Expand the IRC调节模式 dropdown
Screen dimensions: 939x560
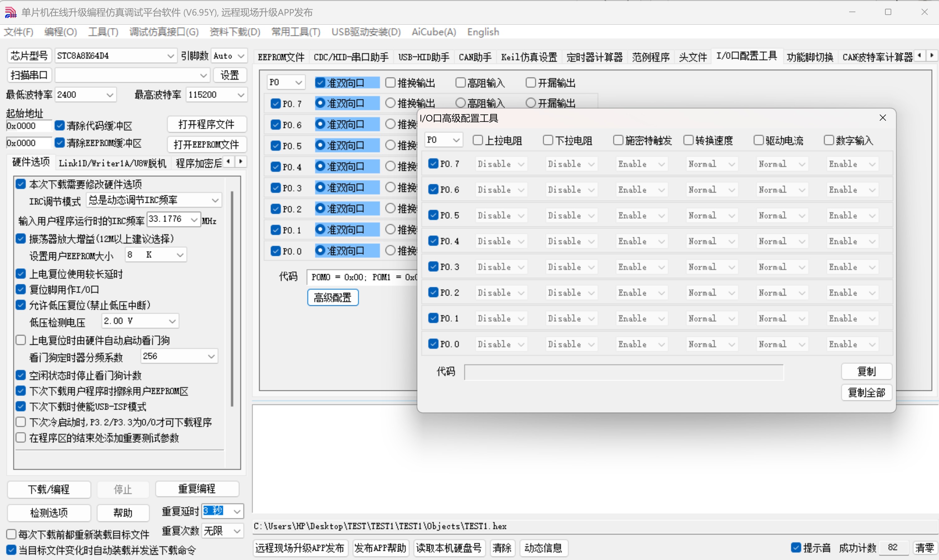[x=215, y=200]
